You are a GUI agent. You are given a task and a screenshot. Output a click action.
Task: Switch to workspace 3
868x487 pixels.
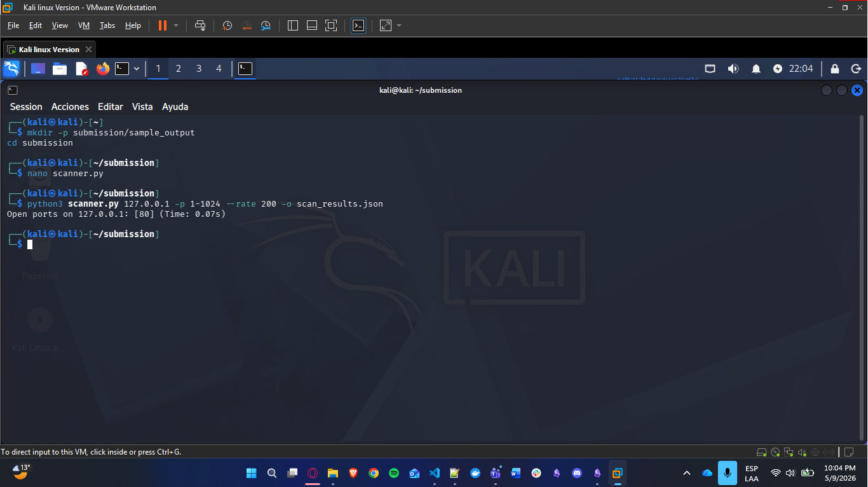click(x=199, y=69)
